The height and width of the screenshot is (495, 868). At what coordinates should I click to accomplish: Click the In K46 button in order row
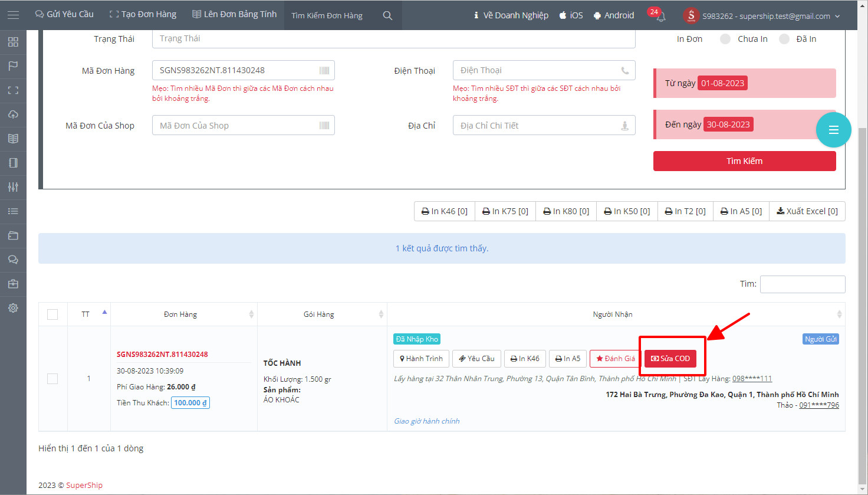525,359
